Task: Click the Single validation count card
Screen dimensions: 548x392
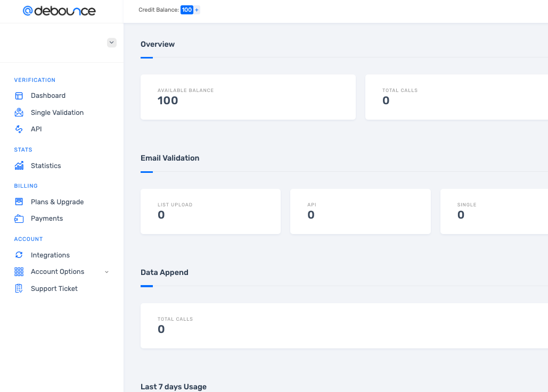Action: coord(494,212)
